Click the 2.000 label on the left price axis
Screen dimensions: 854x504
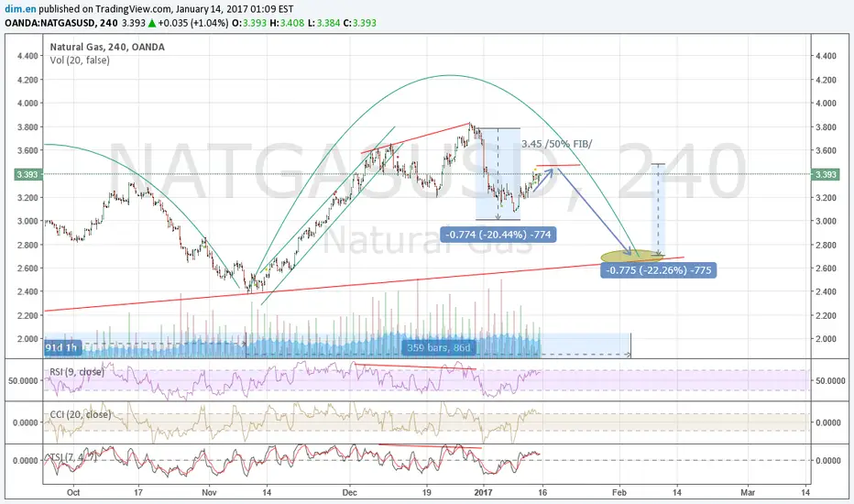(27, 339)
